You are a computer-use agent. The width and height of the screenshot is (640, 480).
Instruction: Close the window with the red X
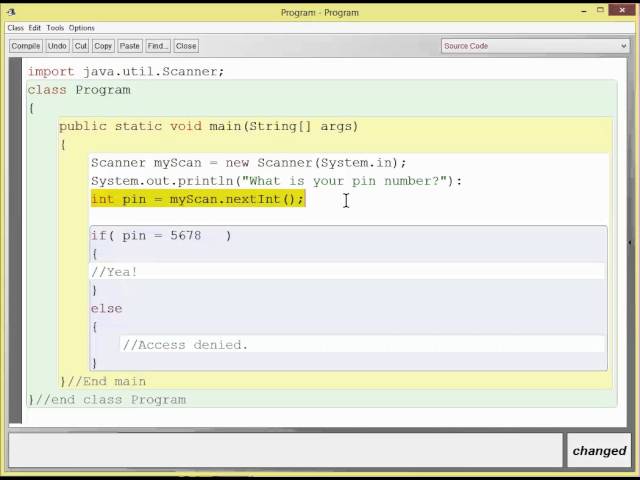coord(622,10)
